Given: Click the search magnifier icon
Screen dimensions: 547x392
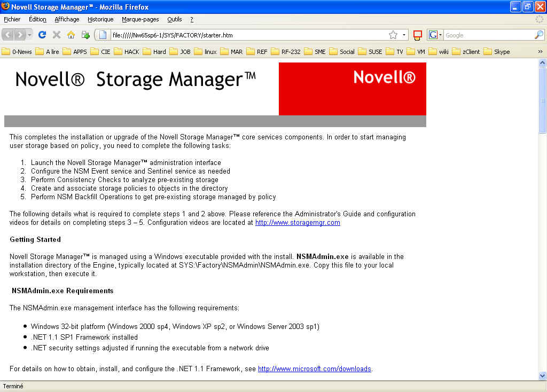Looking at the screenshot, I should tap(538, 35).
